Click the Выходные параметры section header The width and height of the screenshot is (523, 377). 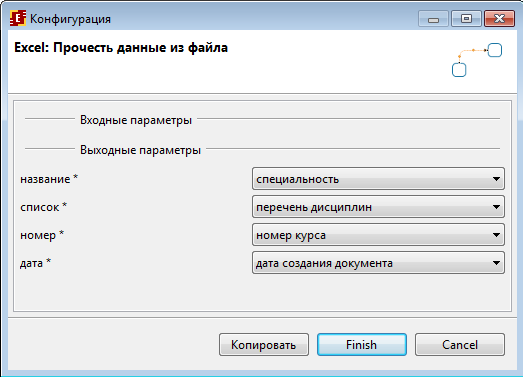point(140,150)
